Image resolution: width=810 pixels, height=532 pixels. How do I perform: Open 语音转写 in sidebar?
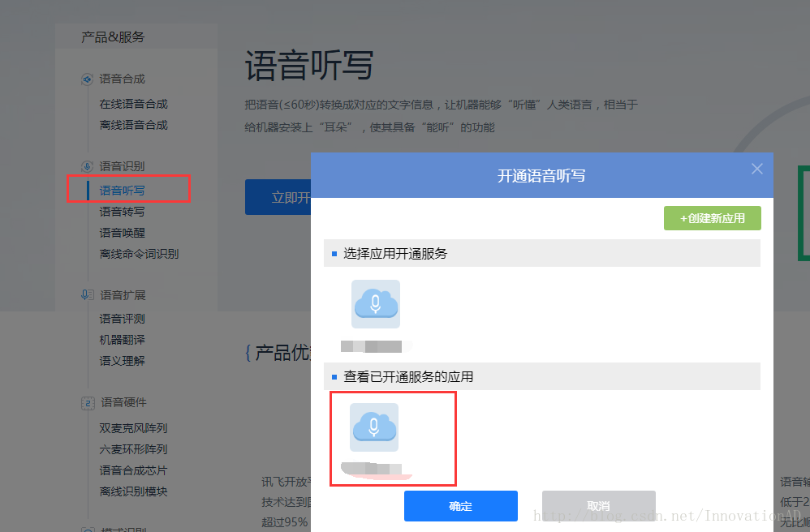pos(122,212)
